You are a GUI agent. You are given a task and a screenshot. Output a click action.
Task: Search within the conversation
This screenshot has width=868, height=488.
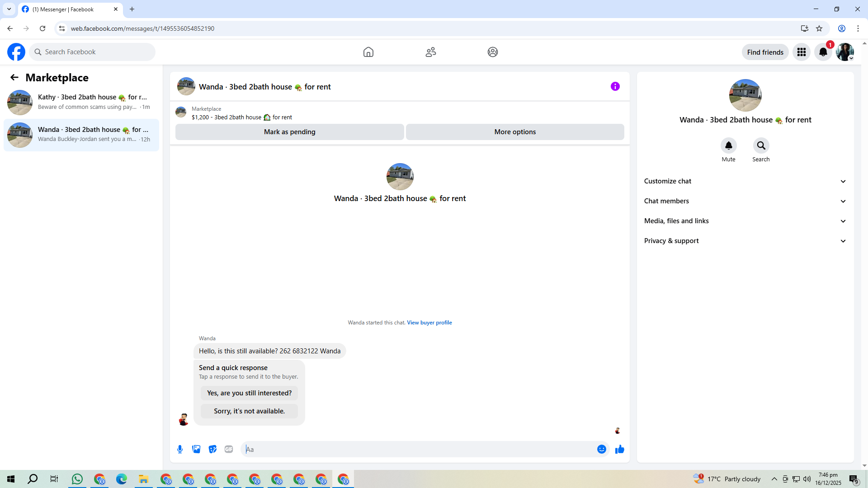click(761, 145)
